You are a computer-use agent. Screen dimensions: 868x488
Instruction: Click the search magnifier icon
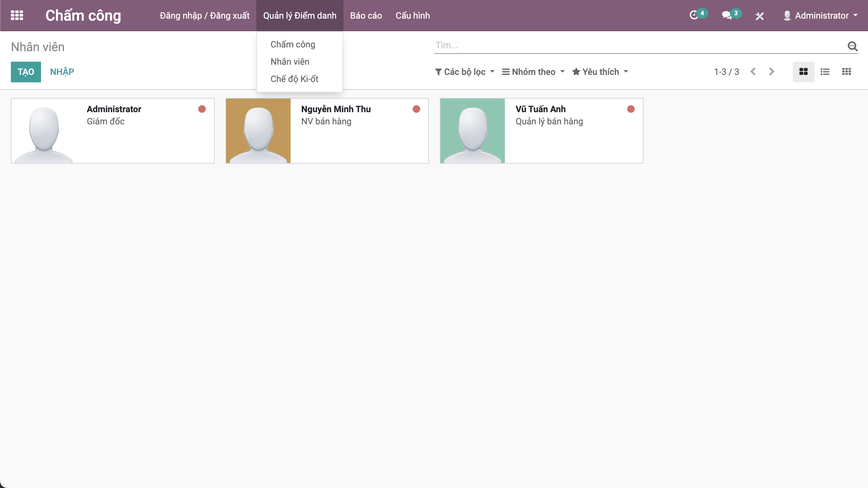tap(852, 46)
